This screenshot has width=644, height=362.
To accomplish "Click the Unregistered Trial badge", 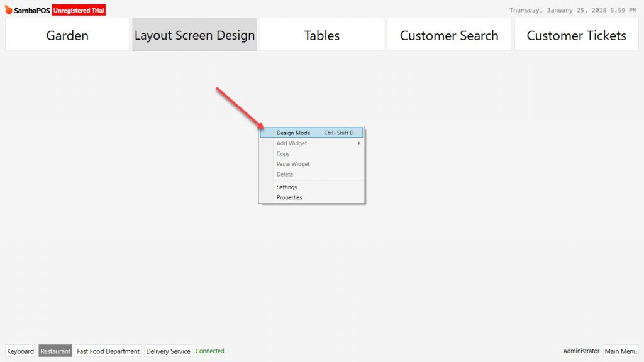I will pos(79,10).
